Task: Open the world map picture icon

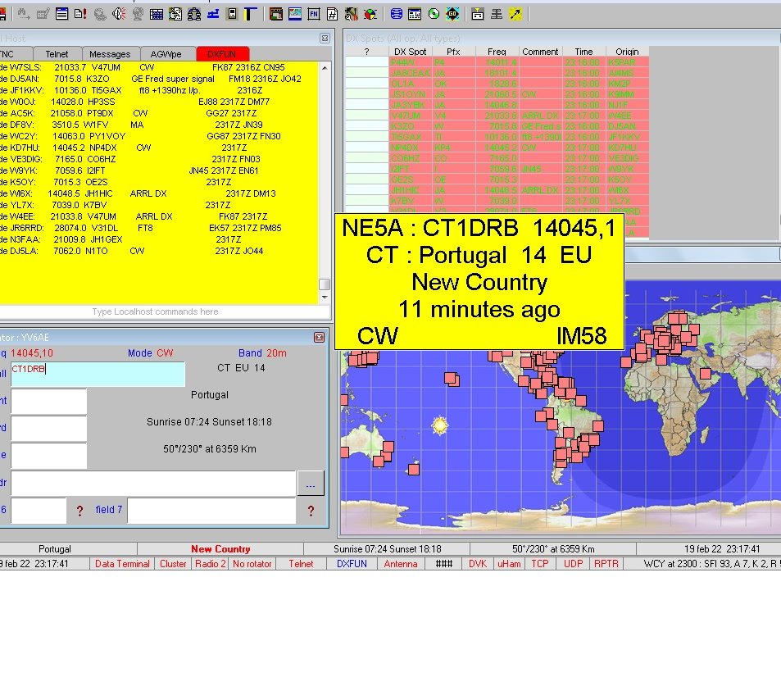Action: pyautogui.click(x=295, y=14)
